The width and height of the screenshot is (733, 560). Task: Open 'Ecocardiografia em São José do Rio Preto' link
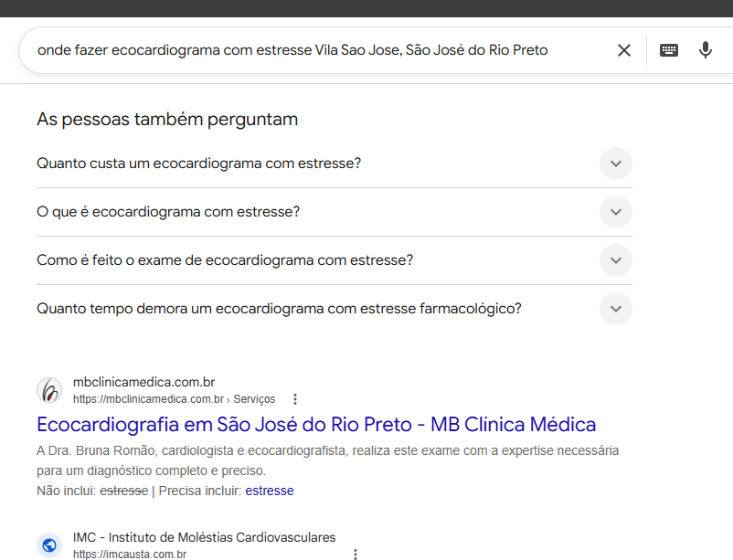[316, 425]
